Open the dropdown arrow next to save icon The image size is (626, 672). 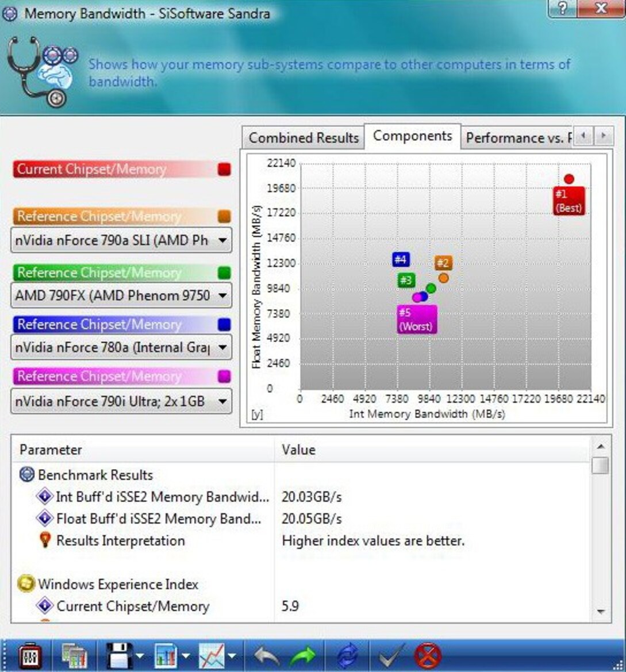[140, 656]
